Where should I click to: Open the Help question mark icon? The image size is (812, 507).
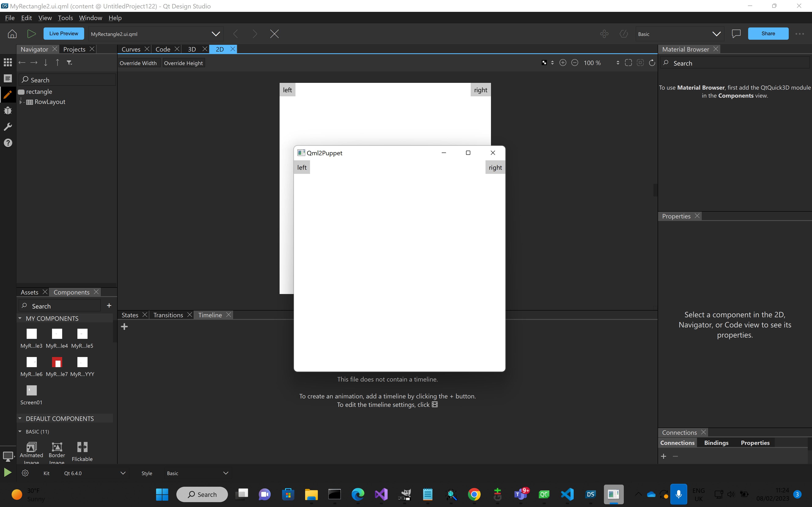8,143
